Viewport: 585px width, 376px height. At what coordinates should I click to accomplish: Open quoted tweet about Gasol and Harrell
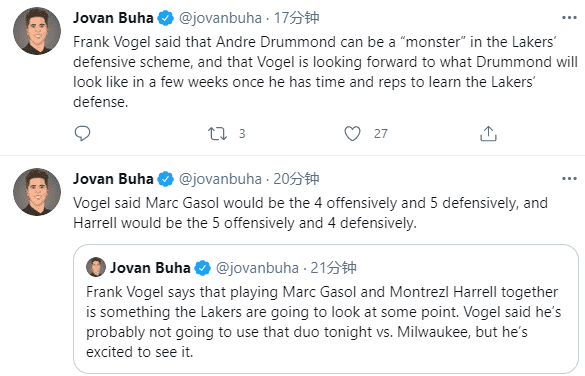point(326,309)
